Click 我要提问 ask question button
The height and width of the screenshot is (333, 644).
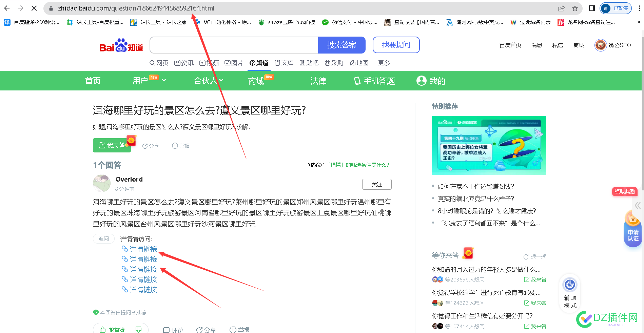pyautogui.click(x=396, y=45)
